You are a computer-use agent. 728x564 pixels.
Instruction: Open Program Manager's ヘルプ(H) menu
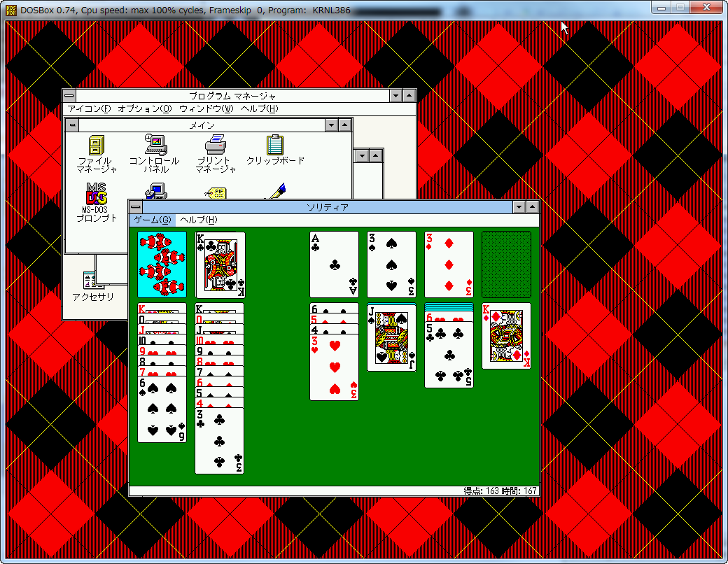point(259,108)
